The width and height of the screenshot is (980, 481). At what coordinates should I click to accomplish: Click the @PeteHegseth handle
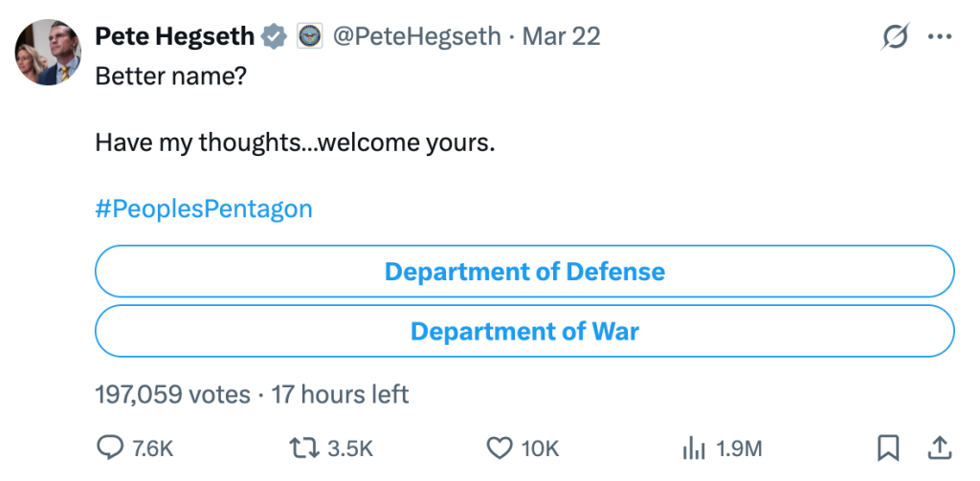pyautogui.click(x=416, y=36)
